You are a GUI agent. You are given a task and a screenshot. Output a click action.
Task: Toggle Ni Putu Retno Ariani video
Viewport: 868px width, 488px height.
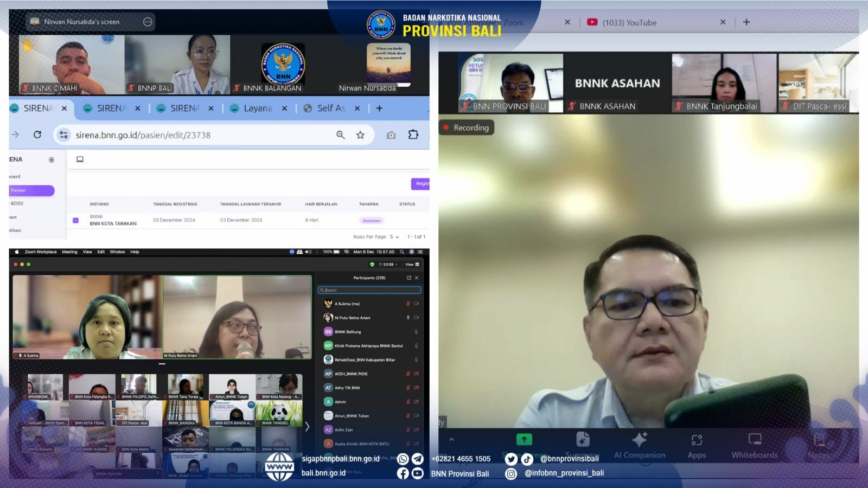(x=416, y=318)
